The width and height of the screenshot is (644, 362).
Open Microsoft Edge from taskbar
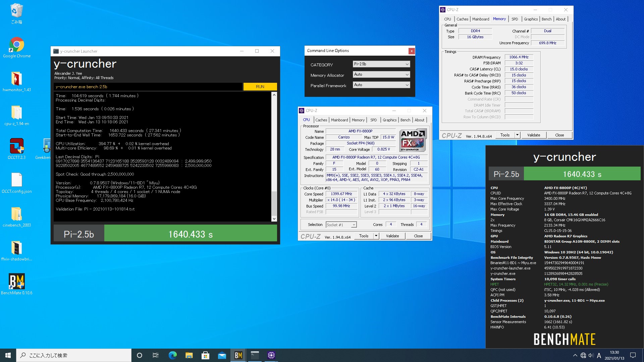pos(172,355)
